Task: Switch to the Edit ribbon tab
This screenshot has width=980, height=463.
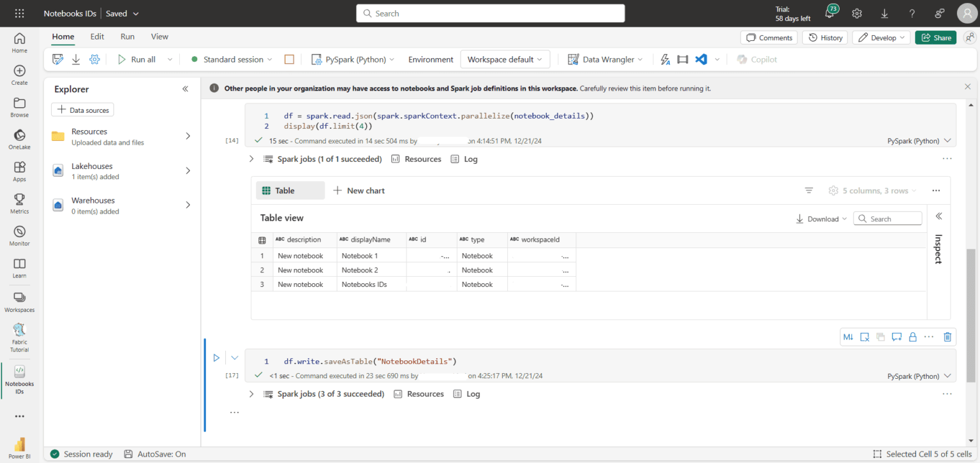Action: pos(97,37)
